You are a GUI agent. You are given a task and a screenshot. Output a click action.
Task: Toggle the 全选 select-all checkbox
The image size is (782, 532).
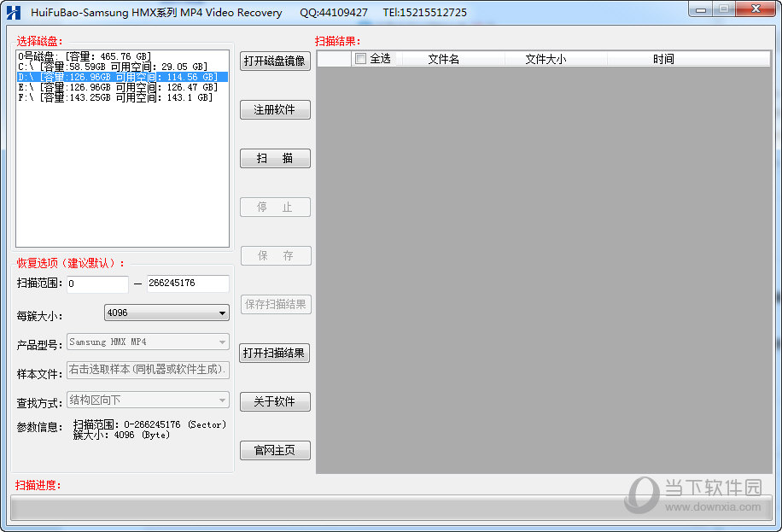[x=360, y=59]
